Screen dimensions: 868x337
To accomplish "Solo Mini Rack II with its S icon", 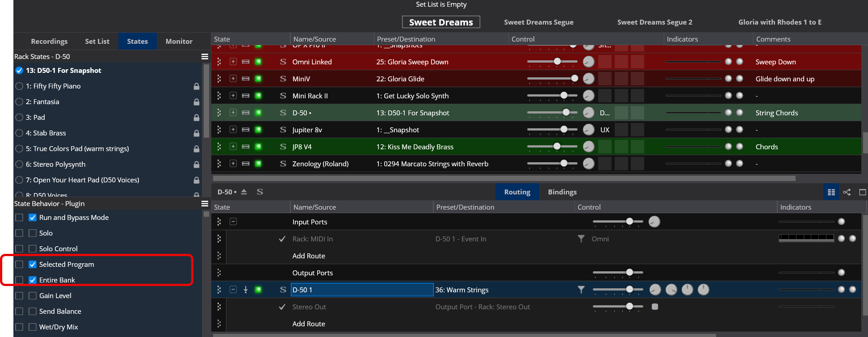I will click(x=283, y=96).
